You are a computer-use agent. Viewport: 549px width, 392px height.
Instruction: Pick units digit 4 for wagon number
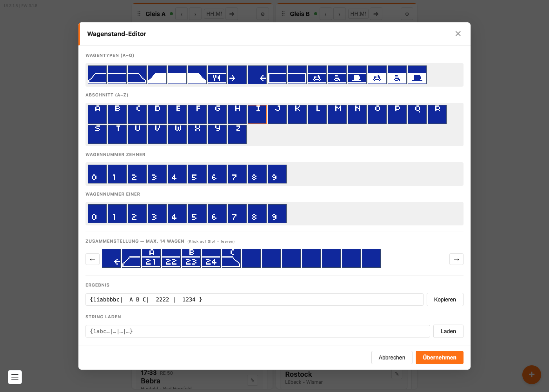click(x=177, y=214)
